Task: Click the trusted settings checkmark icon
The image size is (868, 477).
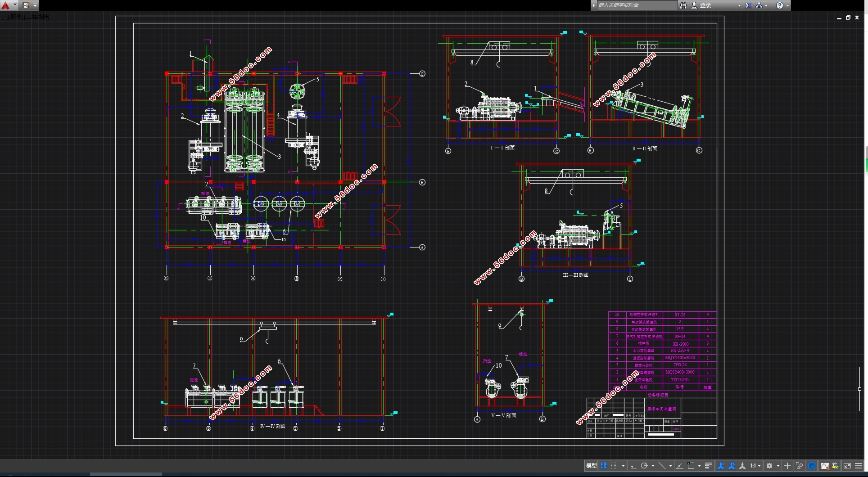Action: [x=835, y=466]
